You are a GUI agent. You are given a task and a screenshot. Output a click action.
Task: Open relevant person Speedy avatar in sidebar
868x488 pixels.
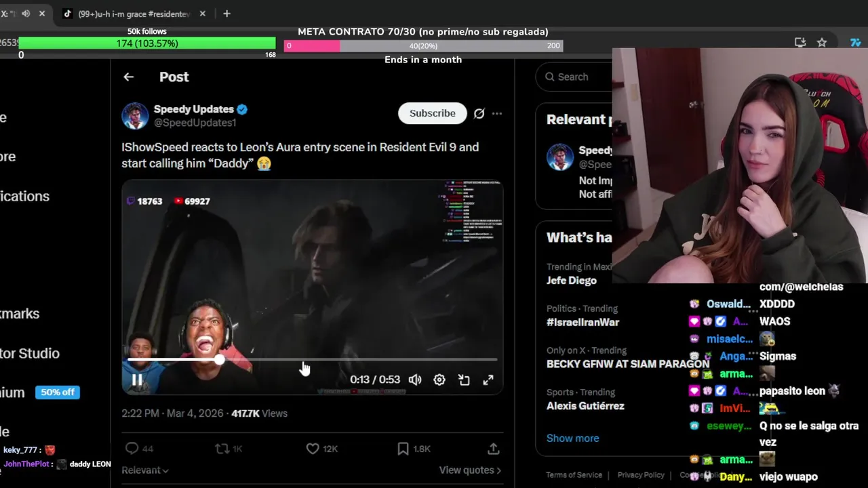[x=560, y=157]
